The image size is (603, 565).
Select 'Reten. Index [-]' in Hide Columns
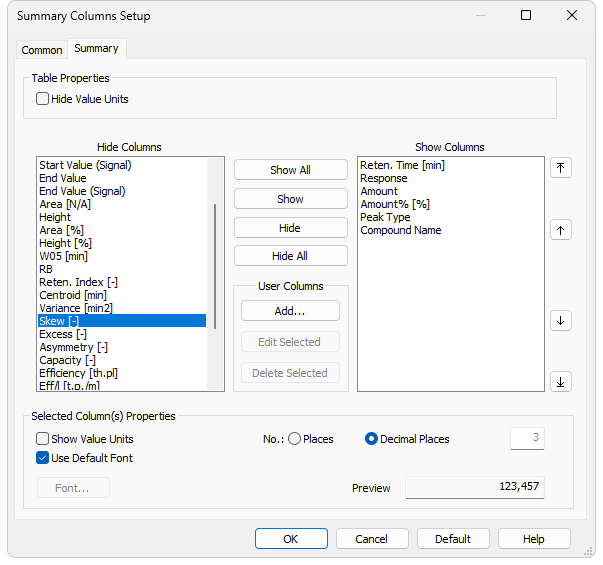tap(122, 282)
